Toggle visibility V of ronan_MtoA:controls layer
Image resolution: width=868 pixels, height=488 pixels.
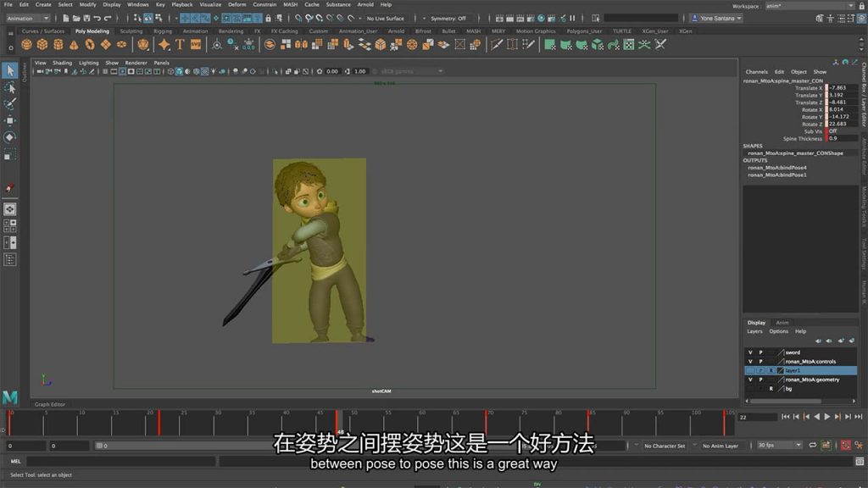(x=750, y=361)
